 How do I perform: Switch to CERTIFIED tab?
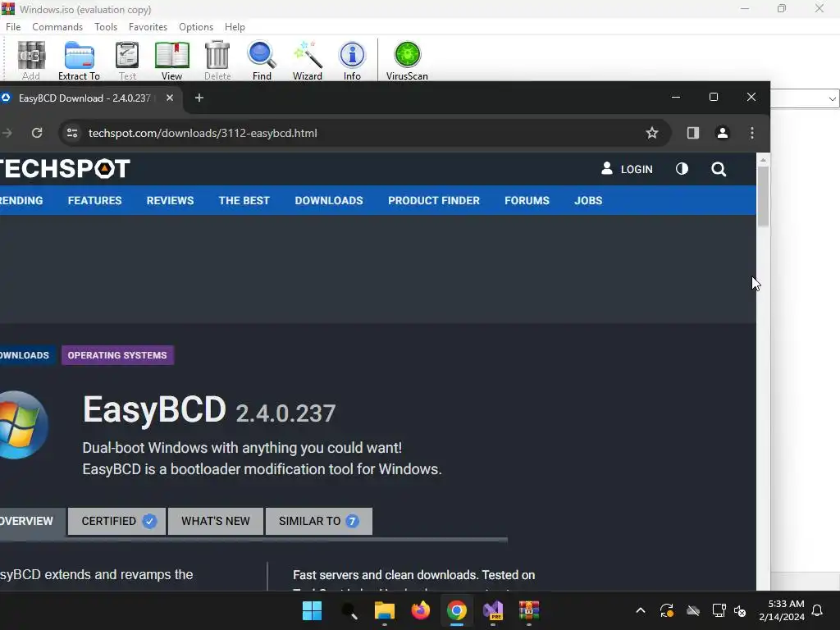pyautogui.click(x=116, y=521)
